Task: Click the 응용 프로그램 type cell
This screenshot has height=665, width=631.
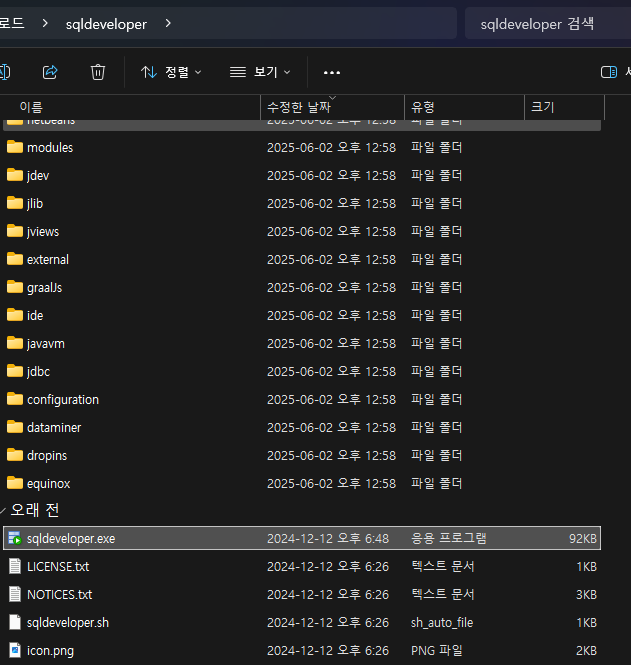Action: (x=449, y=538)
